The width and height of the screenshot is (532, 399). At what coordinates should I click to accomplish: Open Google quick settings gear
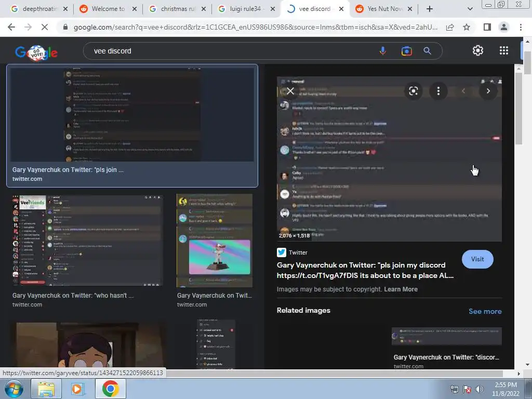[478, 50]
